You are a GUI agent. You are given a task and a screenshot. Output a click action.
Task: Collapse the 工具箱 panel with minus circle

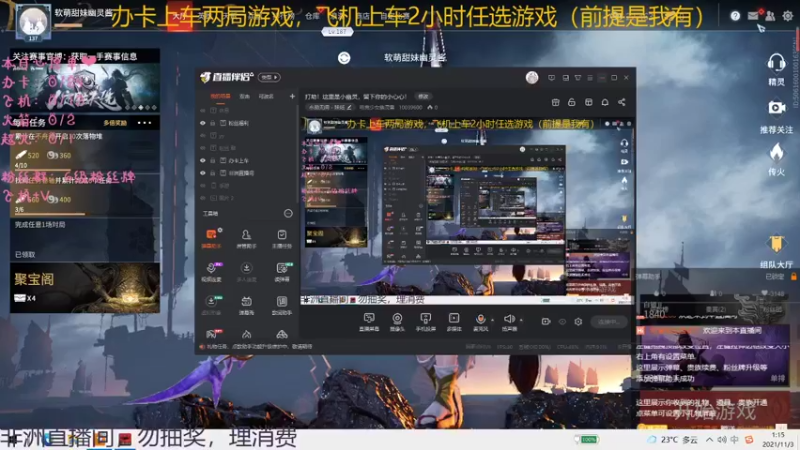pos(288,213)
